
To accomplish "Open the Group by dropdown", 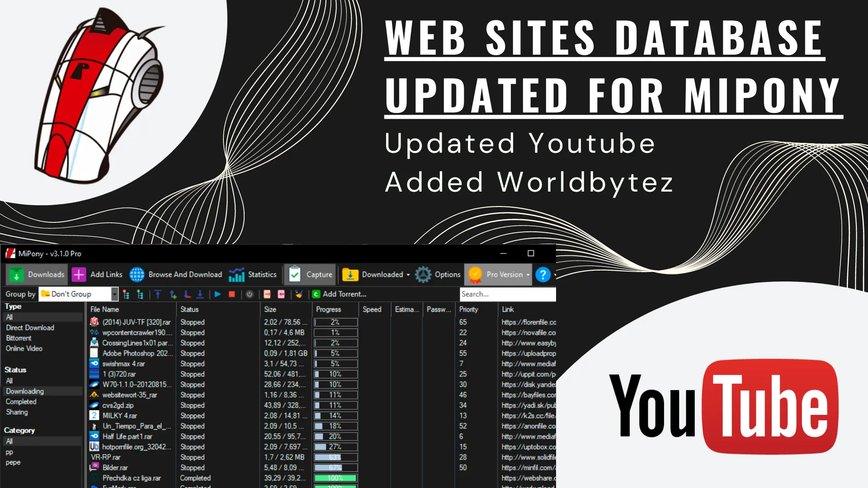I will pyautogui.click(x=79, y=294).
